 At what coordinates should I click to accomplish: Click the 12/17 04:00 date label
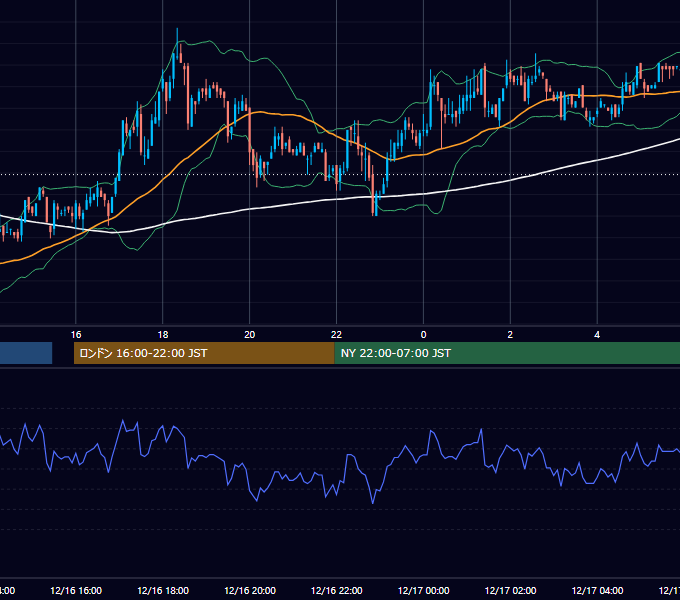[x=597, y=590]
